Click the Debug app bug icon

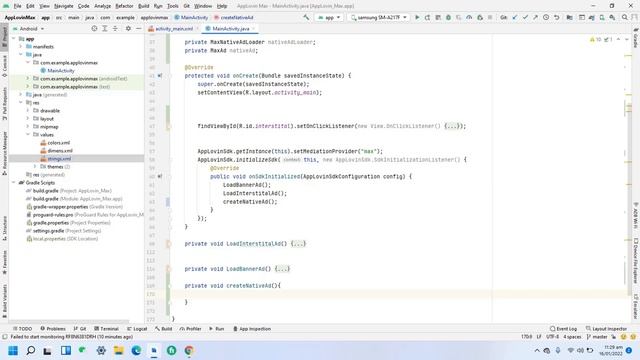coord(448,18)
